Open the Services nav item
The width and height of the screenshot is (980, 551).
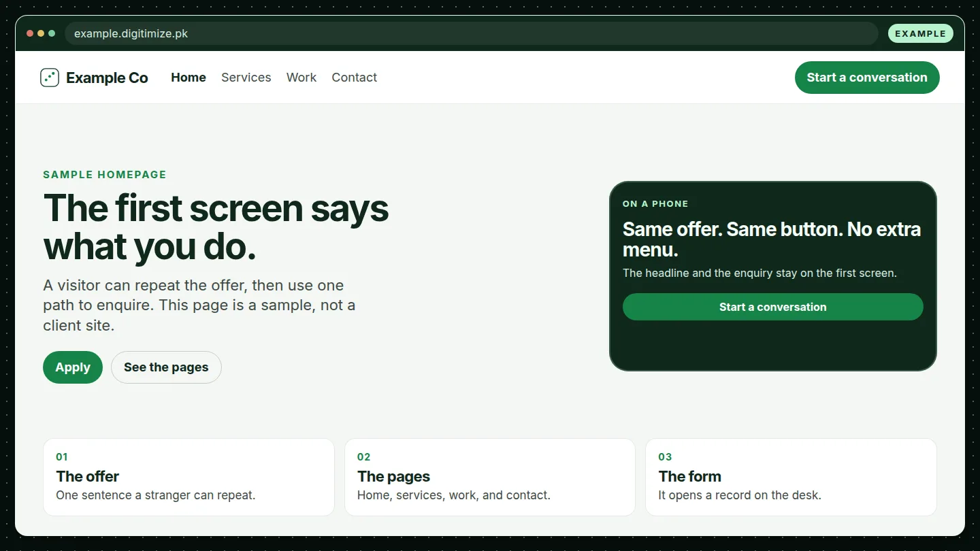246,78
